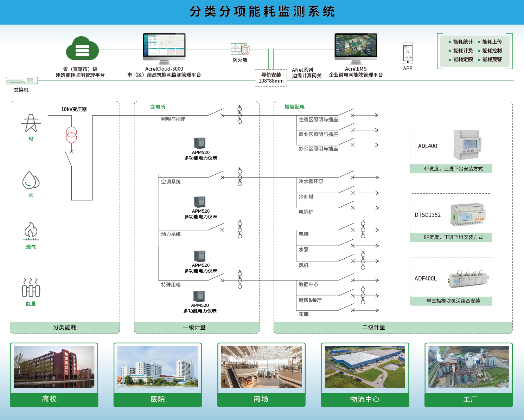Click the 医院 green label
The image size is (524, 420).
[158, 400]
